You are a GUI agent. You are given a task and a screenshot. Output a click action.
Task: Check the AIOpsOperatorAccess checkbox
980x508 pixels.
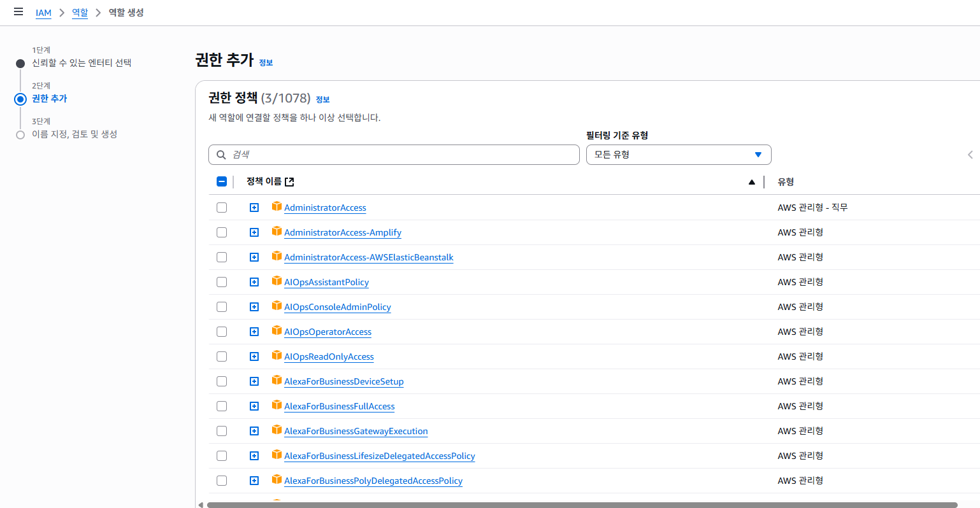coord(222,332)
